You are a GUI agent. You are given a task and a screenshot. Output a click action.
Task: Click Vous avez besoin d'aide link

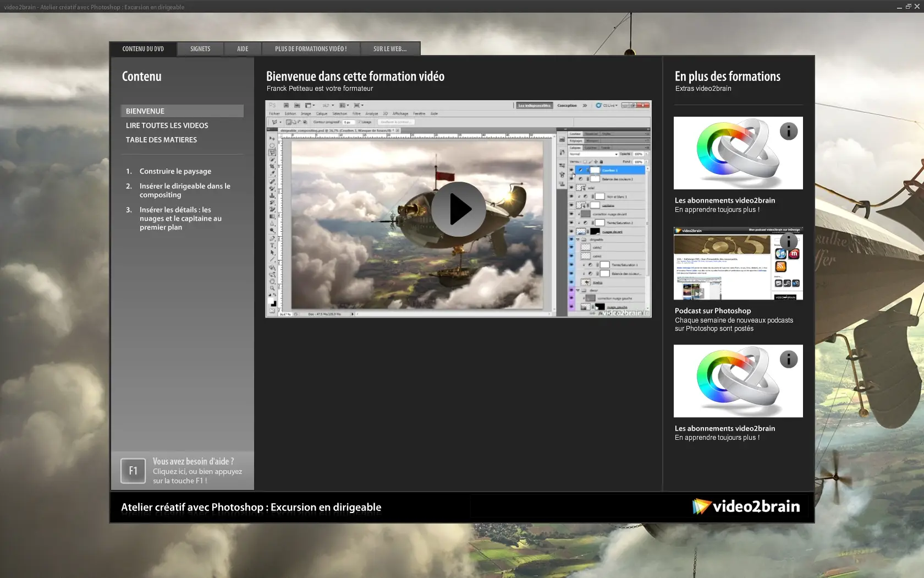pos(193,462)
